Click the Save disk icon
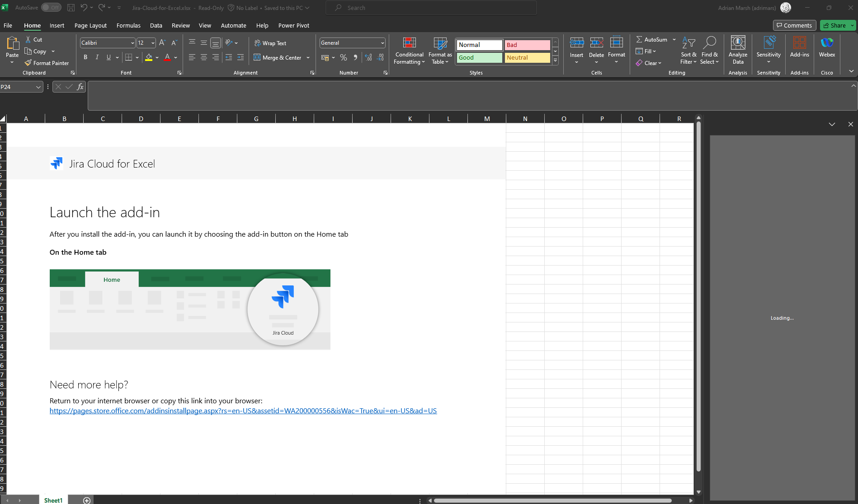This screenshot has width=858, height=504. point(71,8)
